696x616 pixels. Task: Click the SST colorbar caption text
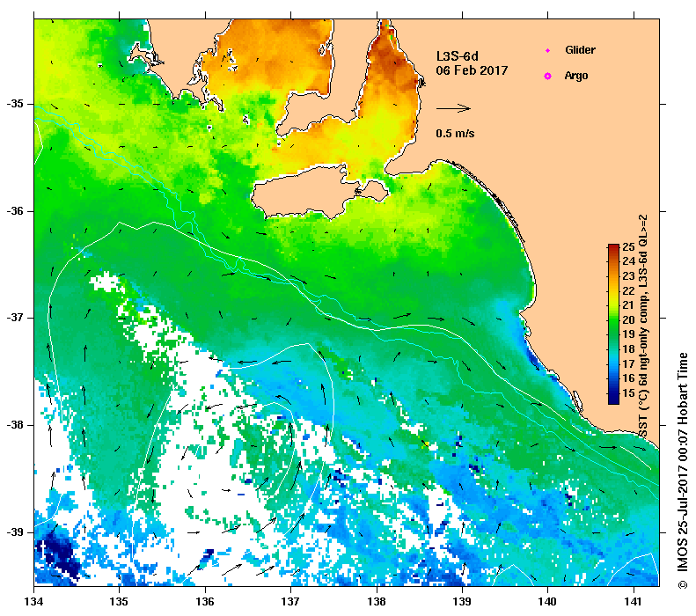643,326
